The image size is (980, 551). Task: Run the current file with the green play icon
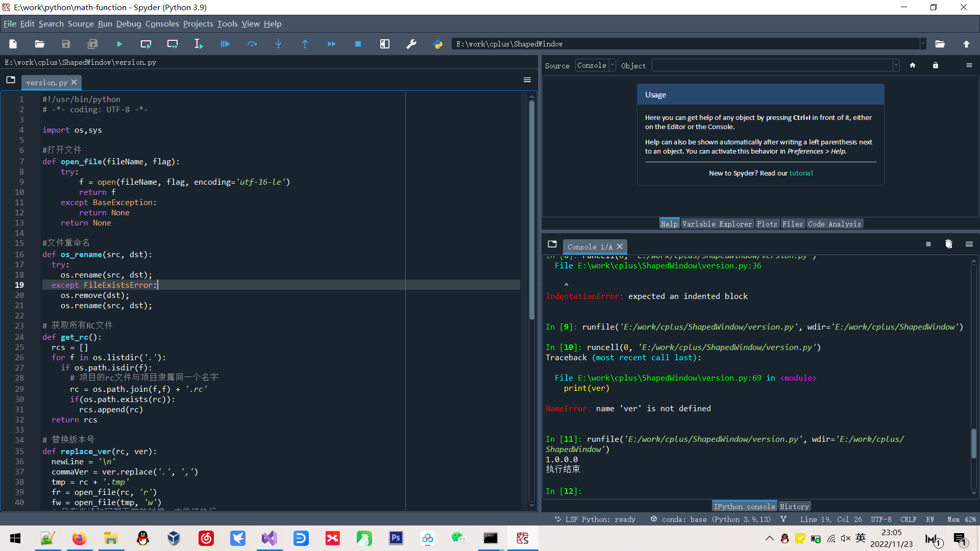[119, 44]
